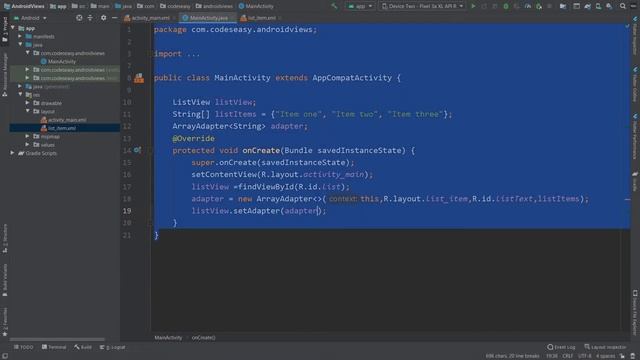Screen dimensions: 640x360
Task: Expand the drawable folder
Action: point(28,103)
